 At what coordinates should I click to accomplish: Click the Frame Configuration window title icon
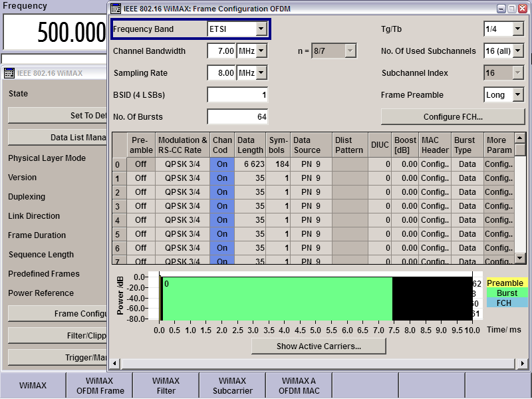pos(116,9)
